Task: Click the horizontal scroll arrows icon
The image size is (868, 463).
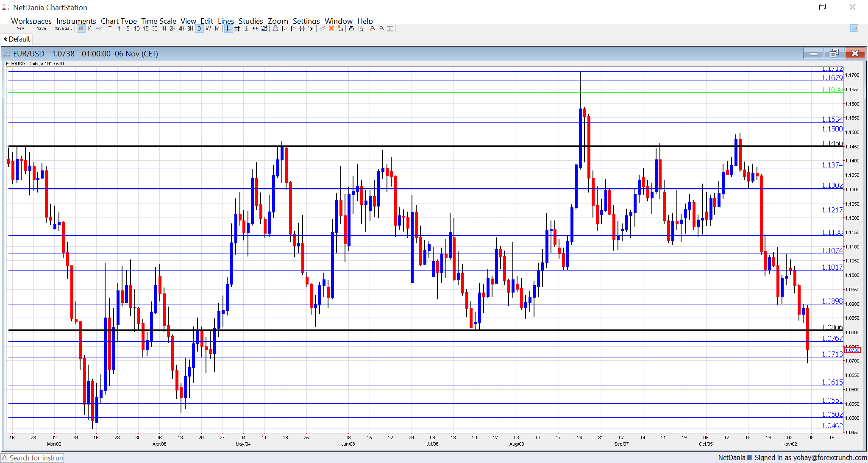Action: pos(255,28)
